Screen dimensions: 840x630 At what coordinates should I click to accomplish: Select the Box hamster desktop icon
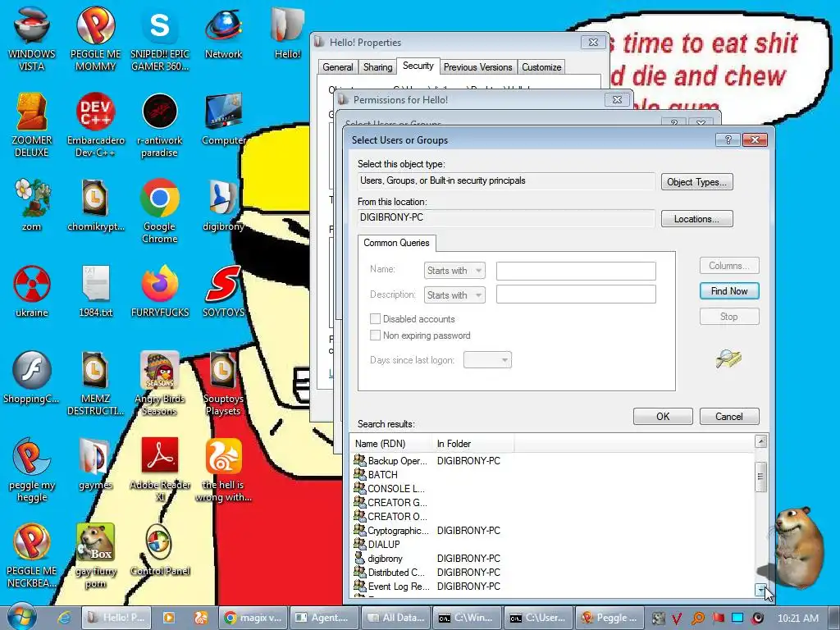[x=95, y=556]
